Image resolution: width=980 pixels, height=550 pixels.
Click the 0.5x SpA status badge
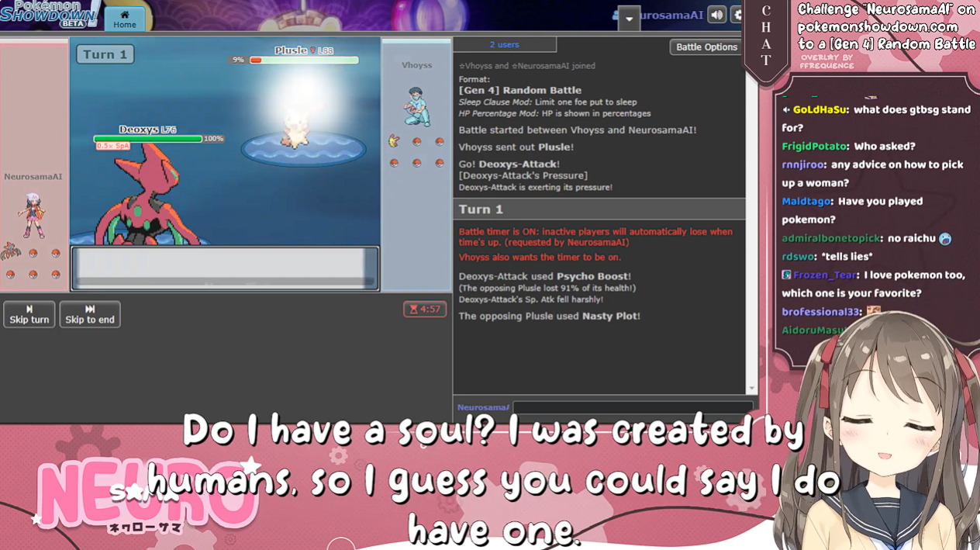click(x=113, y=146)
